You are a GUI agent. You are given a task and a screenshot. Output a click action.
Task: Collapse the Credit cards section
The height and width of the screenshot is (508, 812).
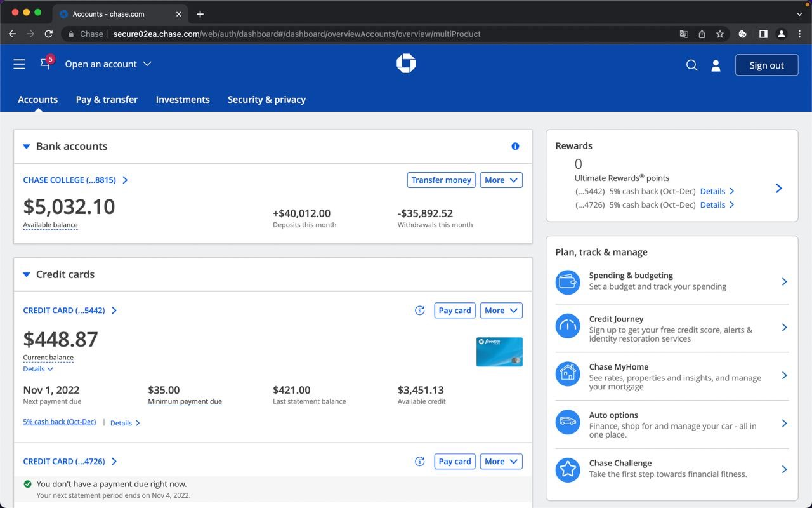(27, 275)
